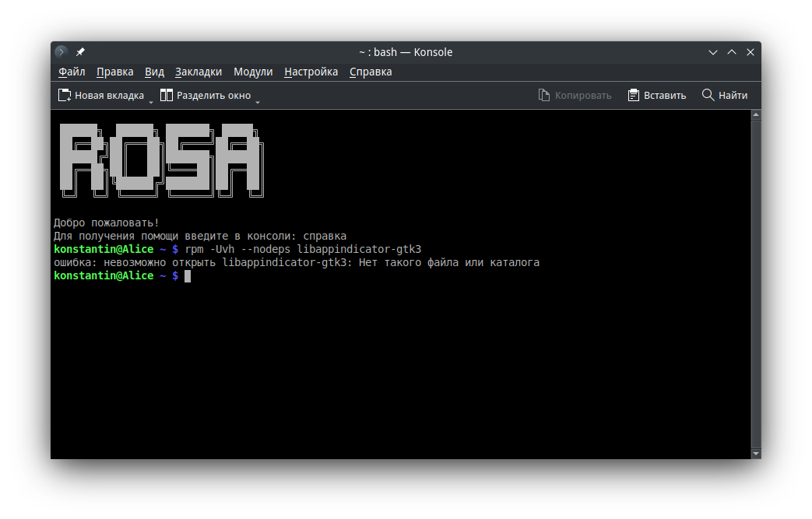This screenshot has height=519, width=812.
Task: Close the Konsole window
Action: tap(750, 52)
